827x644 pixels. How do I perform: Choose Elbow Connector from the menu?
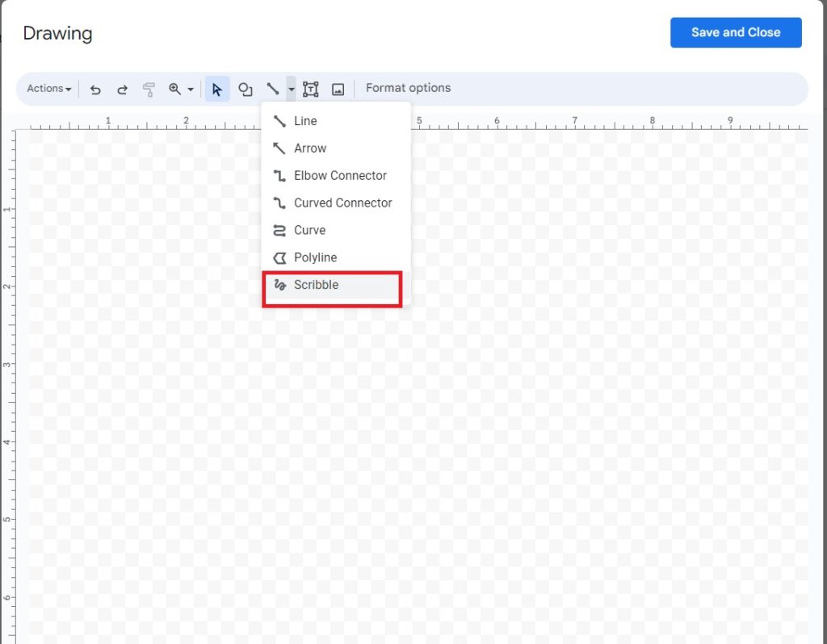(330, 175)
